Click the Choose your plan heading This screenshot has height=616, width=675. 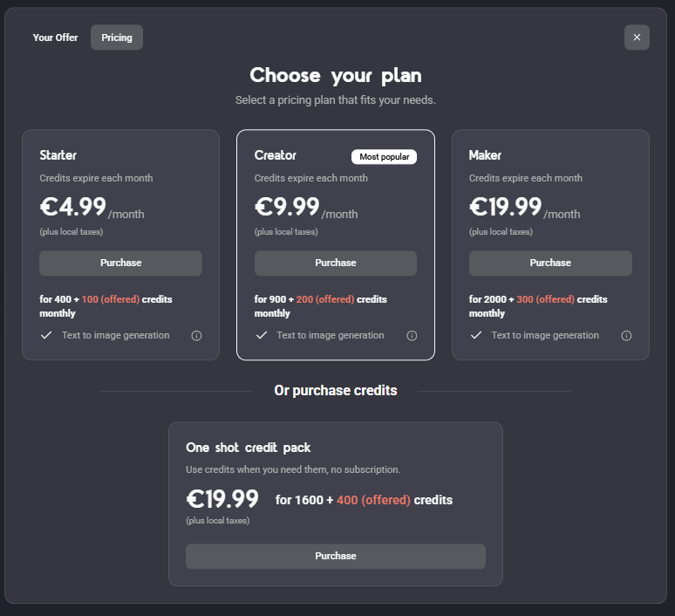336,75
